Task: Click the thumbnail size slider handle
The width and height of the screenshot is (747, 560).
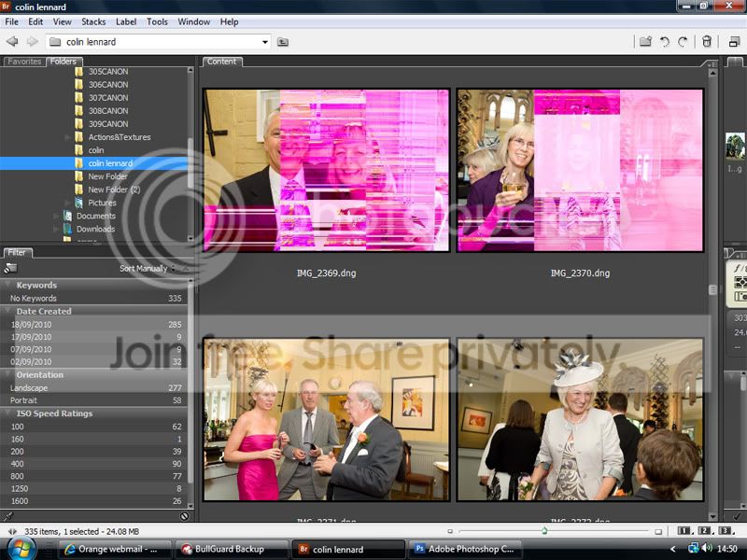Action: (x=544, y=531)
